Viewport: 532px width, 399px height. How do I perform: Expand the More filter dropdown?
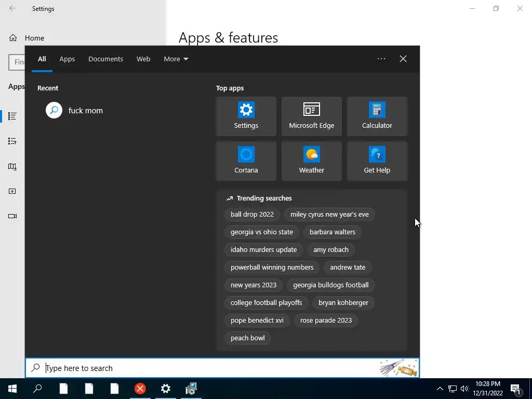pyautogui.click(x=176, y=59)
